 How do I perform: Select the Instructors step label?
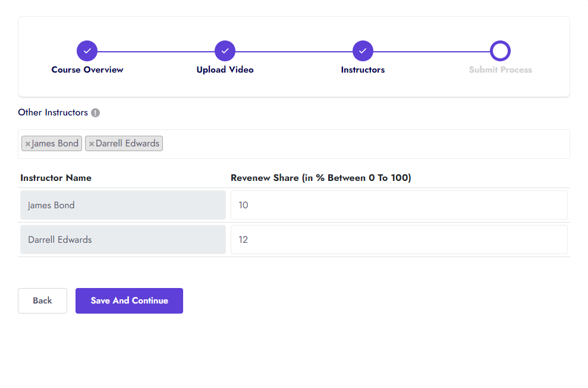pos(363,70)
